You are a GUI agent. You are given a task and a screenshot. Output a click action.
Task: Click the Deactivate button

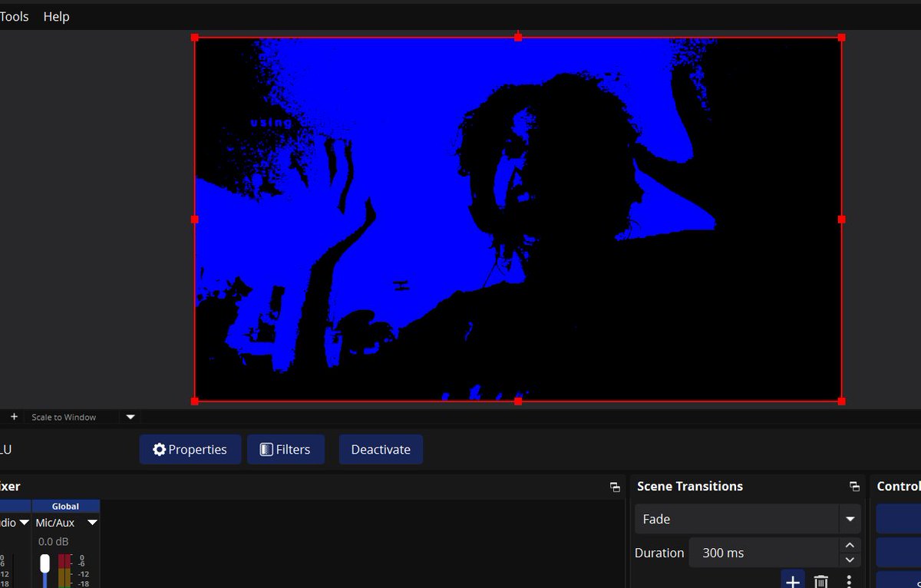381,450
